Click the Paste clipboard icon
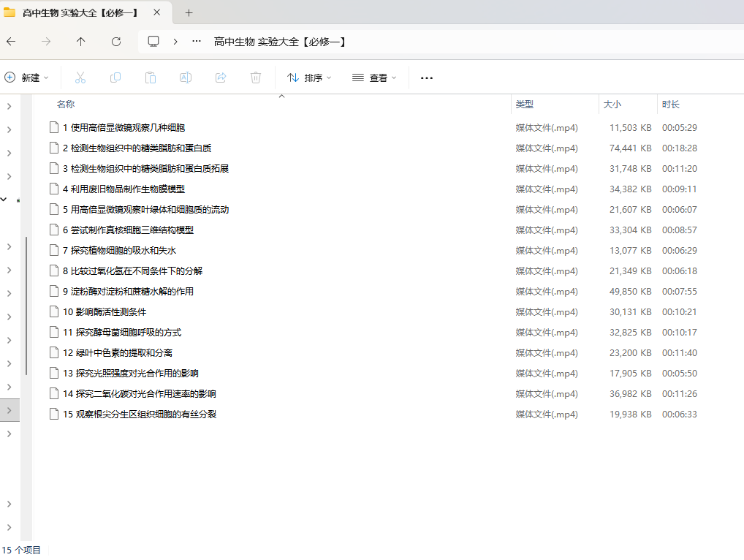The image size is (744, 560). point(151,77)
